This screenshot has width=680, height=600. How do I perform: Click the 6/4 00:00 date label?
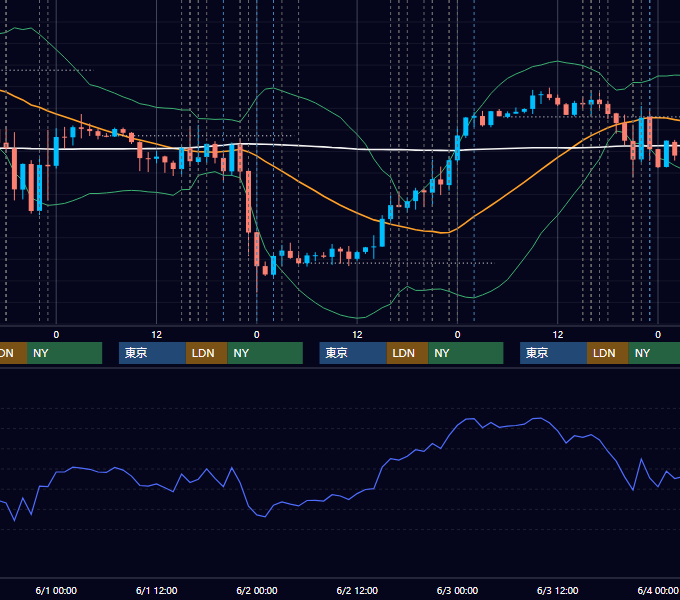(658, 590)
